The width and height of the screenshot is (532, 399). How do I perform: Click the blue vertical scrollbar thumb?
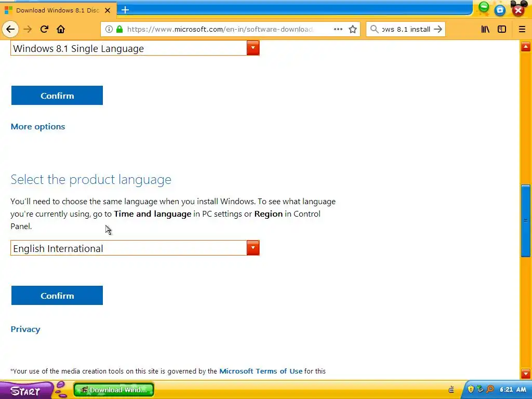pos(526,220)
